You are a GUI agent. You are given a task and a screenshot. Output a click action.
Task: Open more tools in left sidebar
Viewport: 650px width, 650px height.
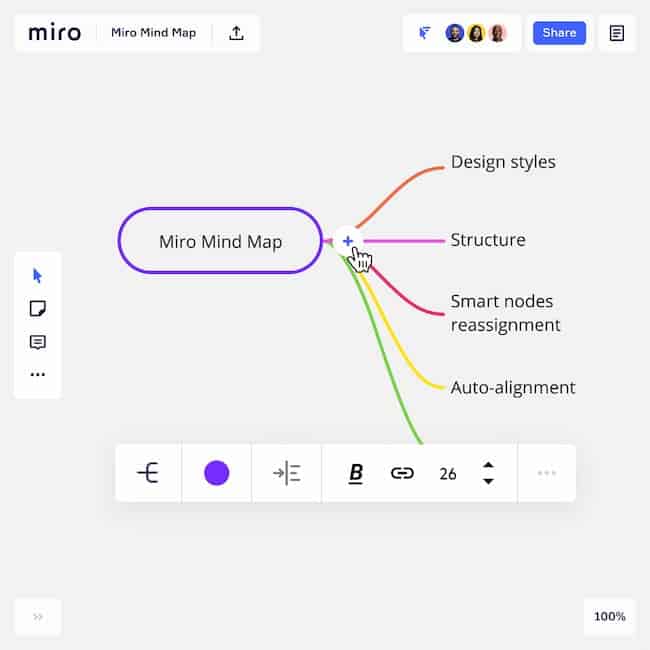tap(38, 374)
